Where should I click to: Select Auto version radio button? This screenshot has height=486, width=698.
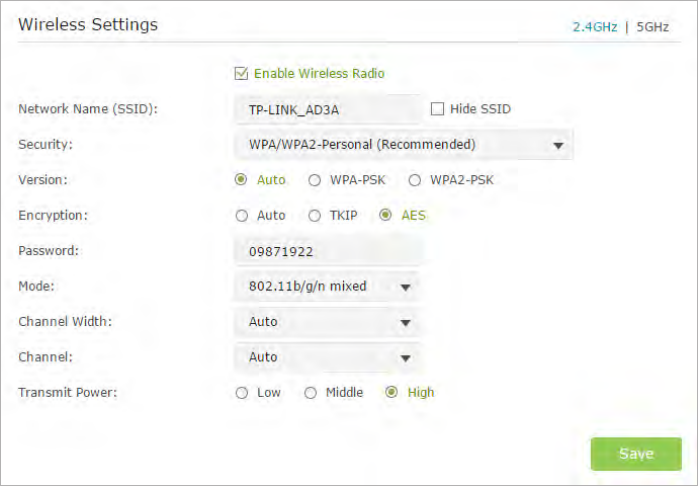[x=241, y=180]
